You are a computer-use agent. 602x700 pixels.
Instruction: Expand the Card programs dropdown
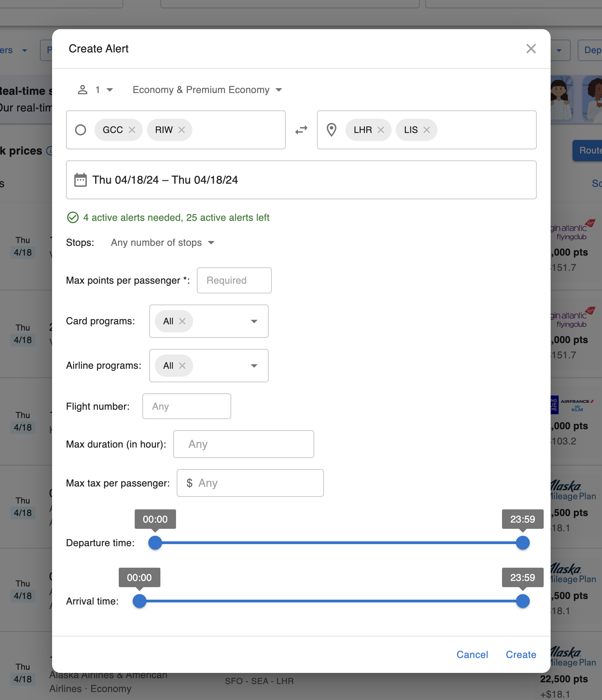pos(254,321)
